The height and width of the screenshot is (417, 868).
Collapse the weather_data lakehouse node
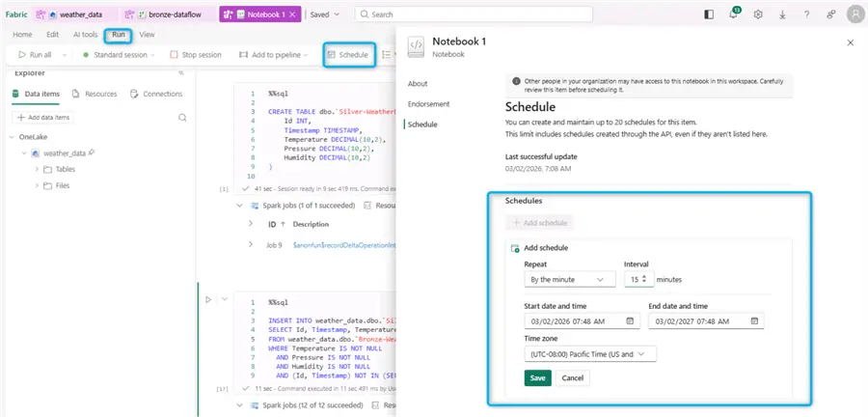(24, 153)
